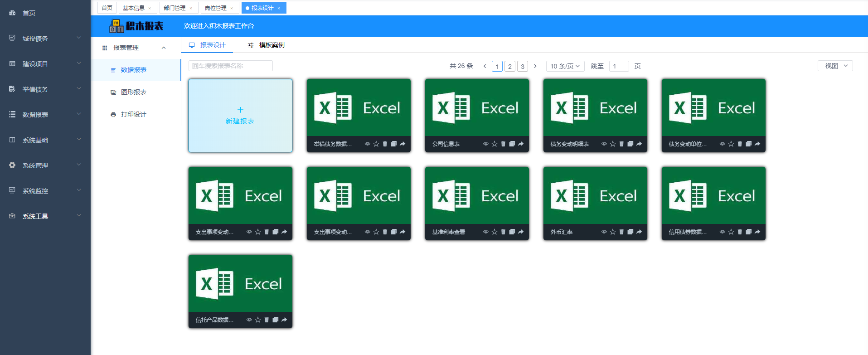Expand 数据报表 in the left sidebar

tap(45, 115)
